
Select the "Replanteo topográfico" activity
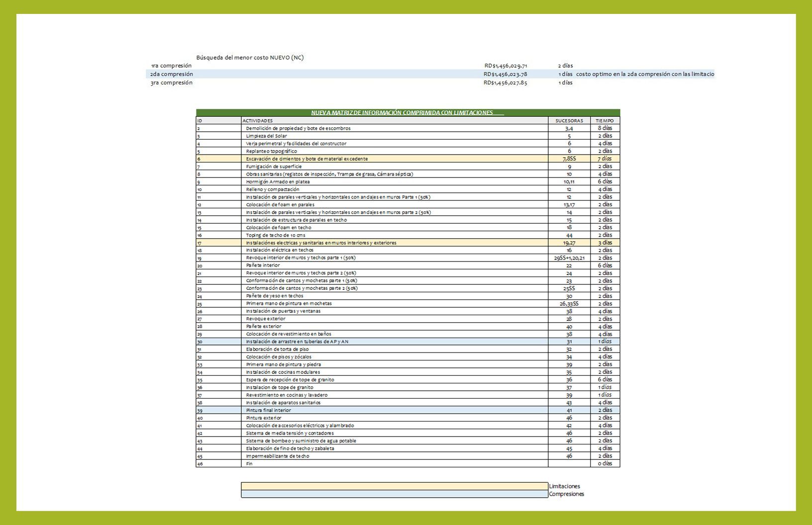point(271,151)
